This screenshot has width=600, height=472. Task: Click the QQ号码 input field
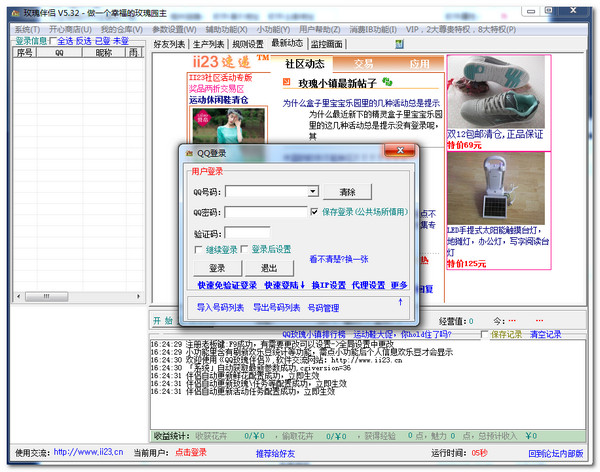[x=267, y=191]
